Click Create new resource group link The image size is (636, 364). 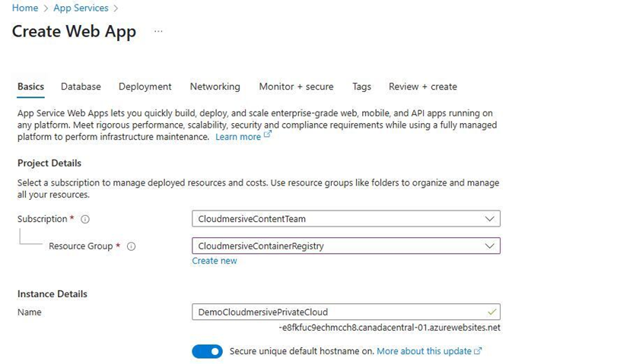click(x=215, y=261)
